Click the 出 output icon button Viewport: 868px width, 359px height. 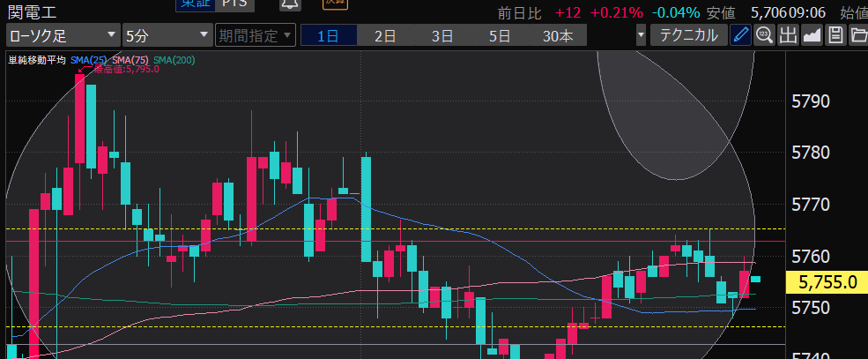pos(788,35)
